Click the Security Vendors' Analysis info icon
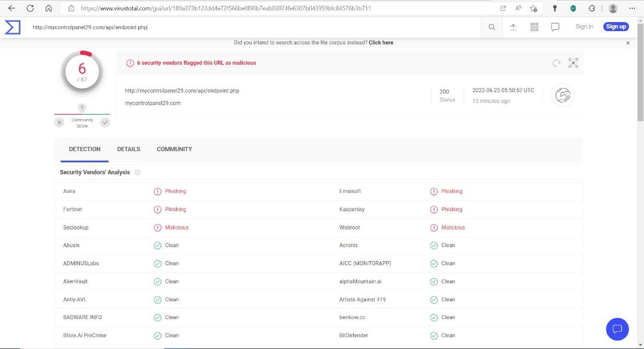Screen dimensions: 644x349 137,173
